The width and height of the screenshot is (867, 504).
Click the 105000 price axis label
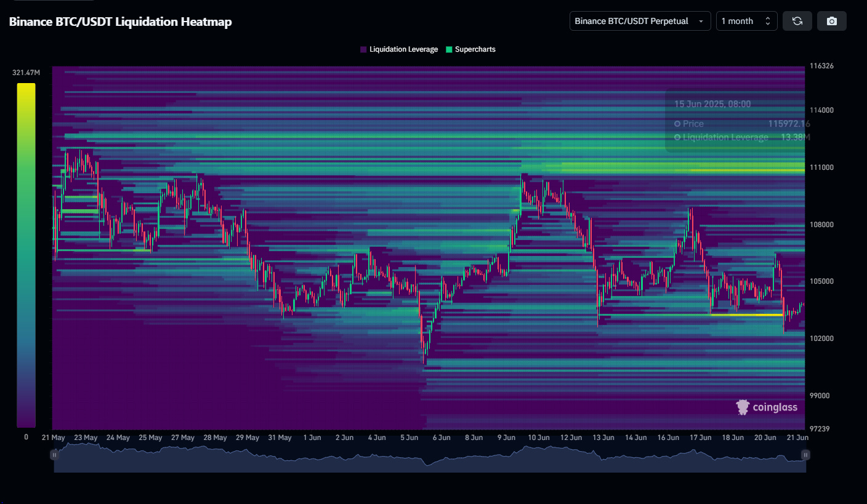(x=821, y=281)
